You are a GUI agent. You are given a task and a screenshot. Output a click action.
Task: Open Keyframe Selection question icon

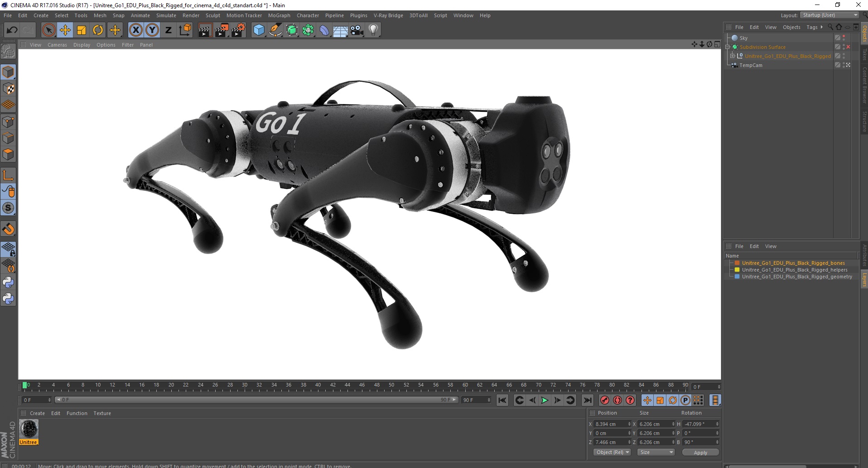tap(630, 400)
